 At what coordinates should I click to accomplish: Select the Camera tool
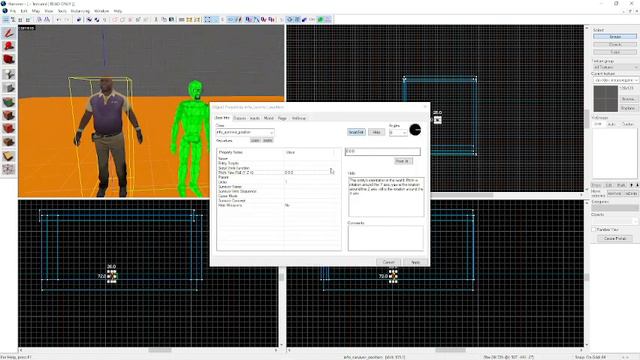click(9, 60)
